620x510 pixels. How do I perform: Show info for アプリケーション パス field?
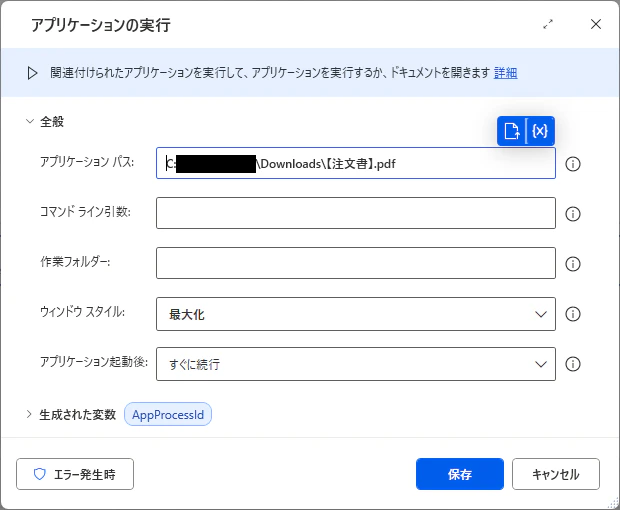click(x=573, y=164)
